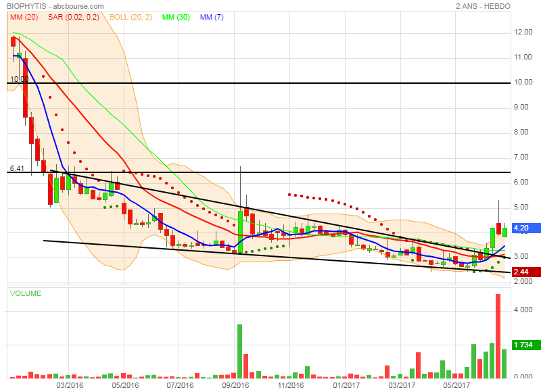Click the 11/2016 date axis label
The width and height of the screenshot is (541, 392).
[x=291, y=385]
